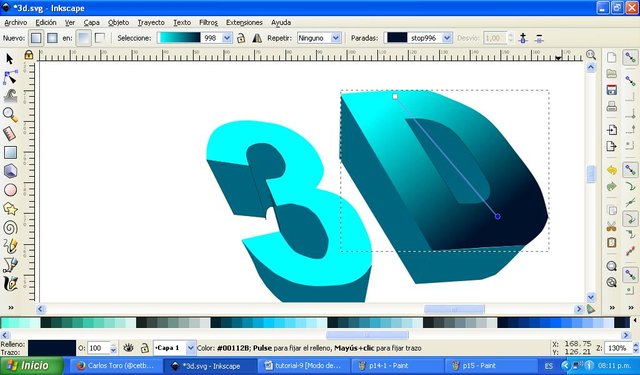Toggle the layer lock icon
This screenshot has width=640, height=375.
(144, 348)
